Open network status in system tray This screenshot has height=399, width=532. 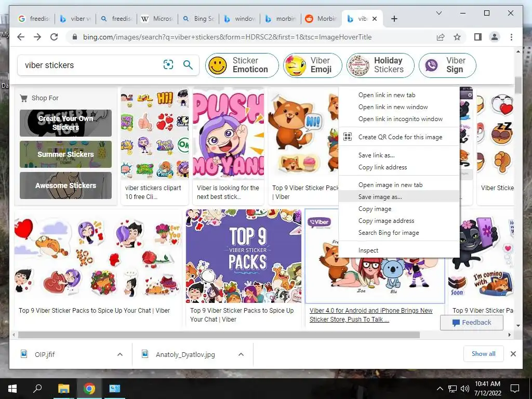click(x=453, y=389)
